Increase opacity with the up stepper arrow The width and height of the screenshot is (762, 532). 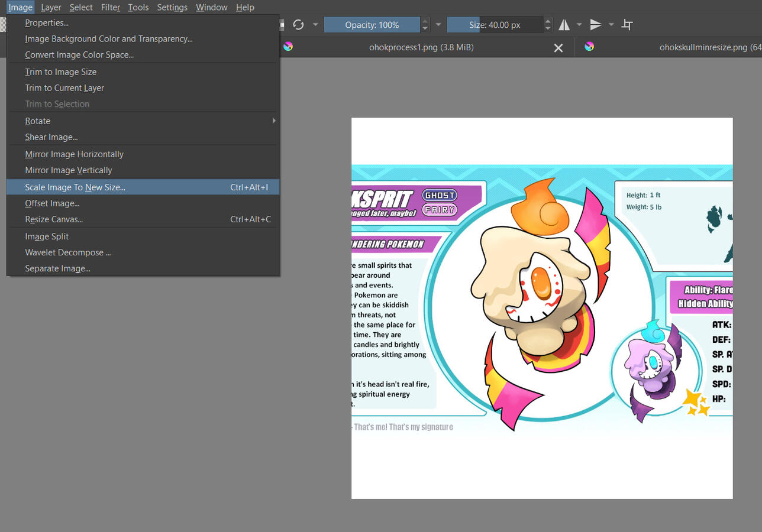click(x=425, y=21)
